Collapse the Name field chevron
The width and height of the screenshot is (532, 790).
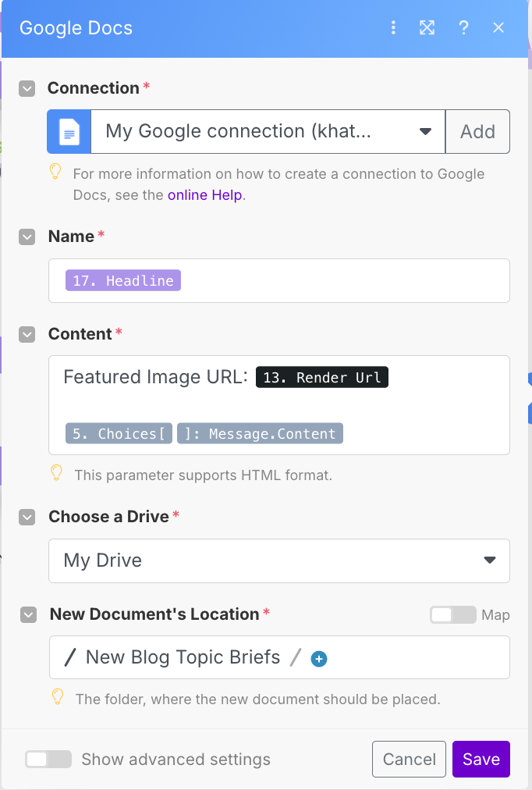(x=27, y=237)
